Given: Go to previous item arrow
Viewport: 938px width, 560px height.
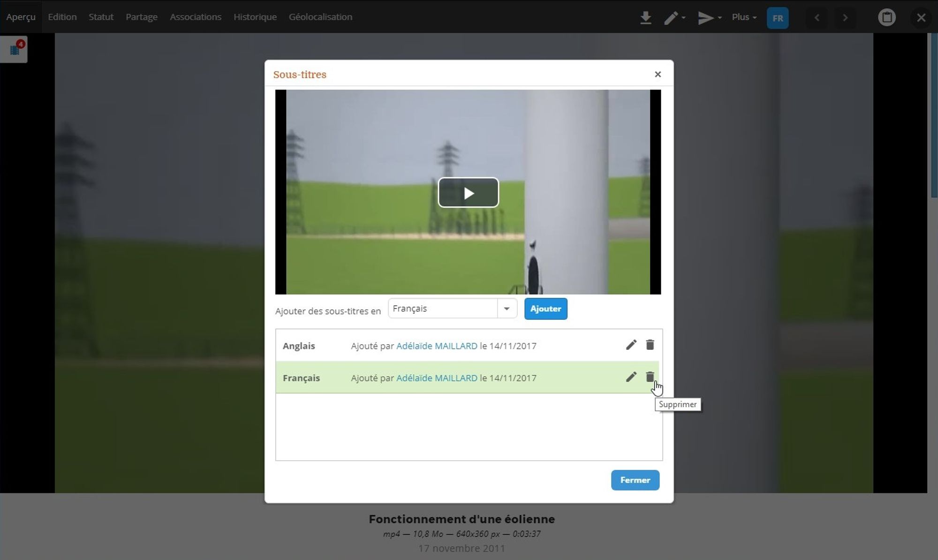Looking at the screenshot, I should (x=817, y=18).
